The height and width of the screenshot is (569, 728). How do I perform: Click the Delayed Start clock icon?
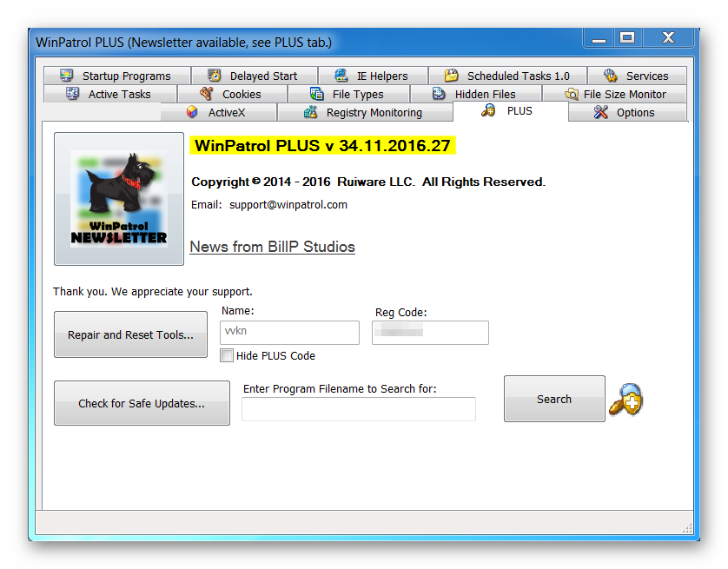click(x=214, y=76)
